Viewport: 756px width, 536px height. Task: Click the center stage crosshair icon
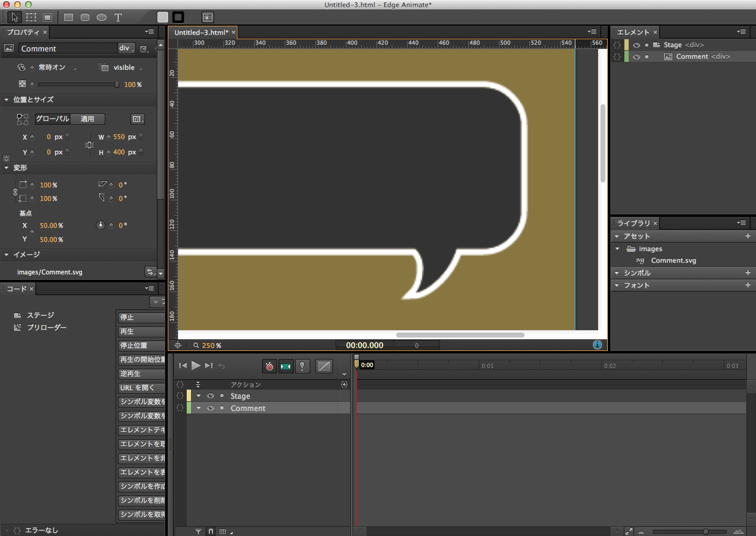(178, 345)
